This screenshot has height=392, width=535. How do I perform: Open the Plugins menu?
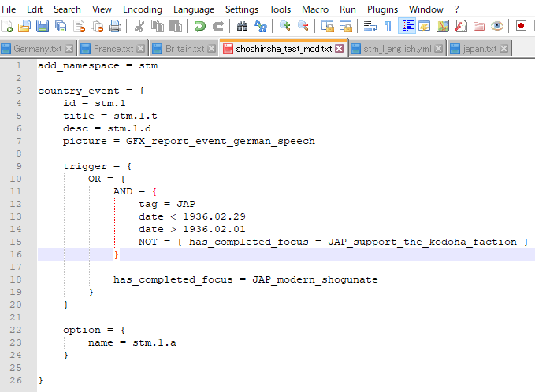382,9
